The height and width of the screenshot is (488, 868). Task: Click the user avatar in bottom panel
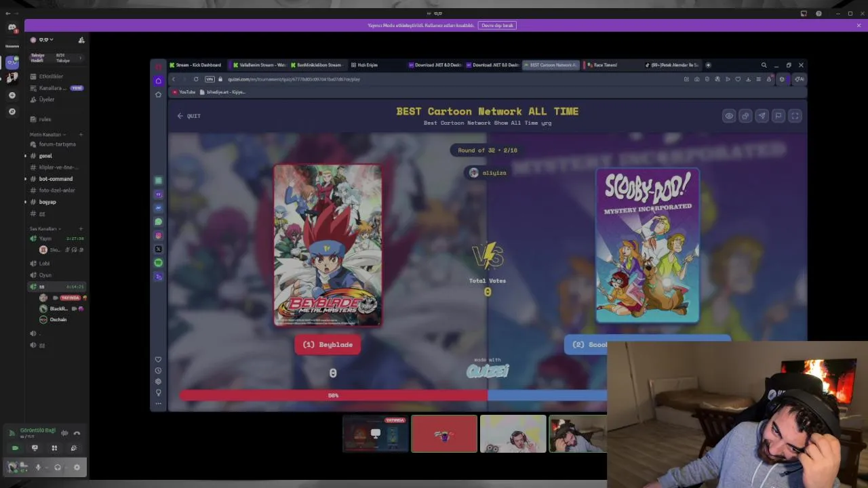coord(12,467)
